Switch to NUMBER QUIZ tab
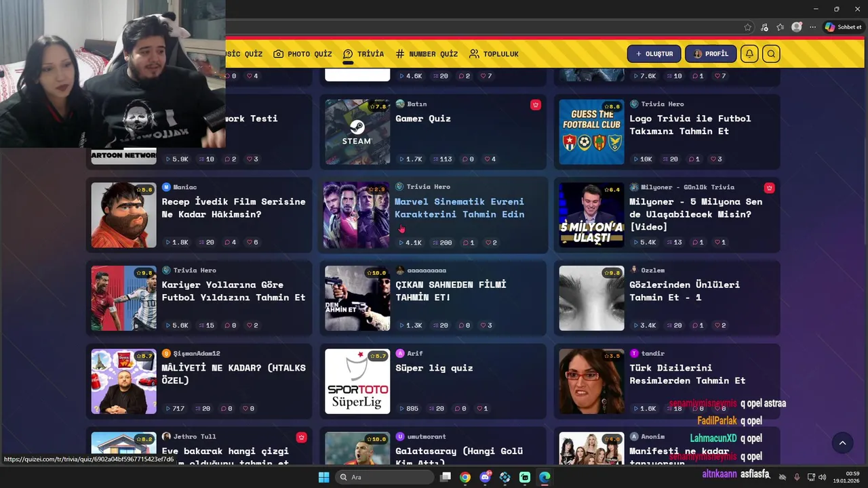The width and height of the screenshot is (868, 488). coord(427,54)
